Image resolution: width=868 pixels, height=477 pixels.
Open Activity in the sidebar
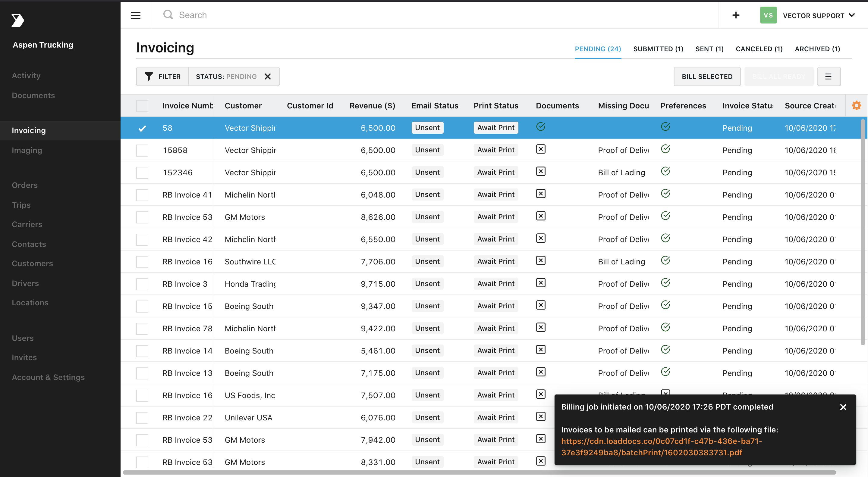(26, 75)
